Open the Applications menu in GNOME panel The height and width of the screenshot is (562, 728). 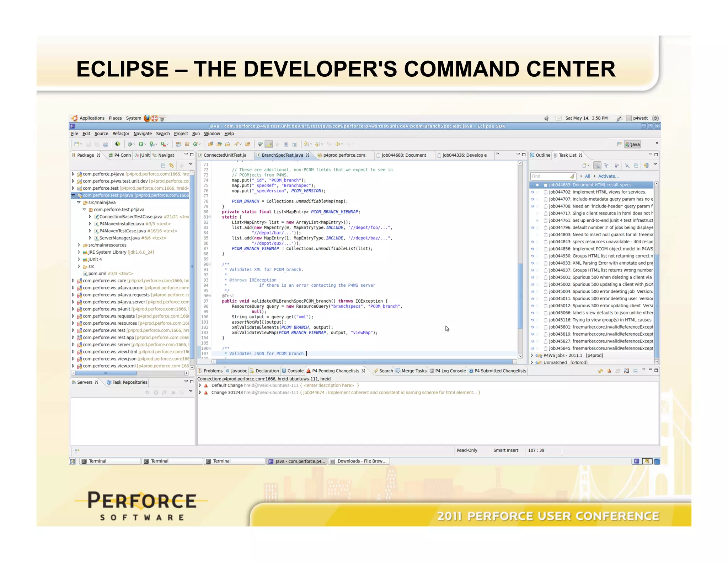click(92, 118)
